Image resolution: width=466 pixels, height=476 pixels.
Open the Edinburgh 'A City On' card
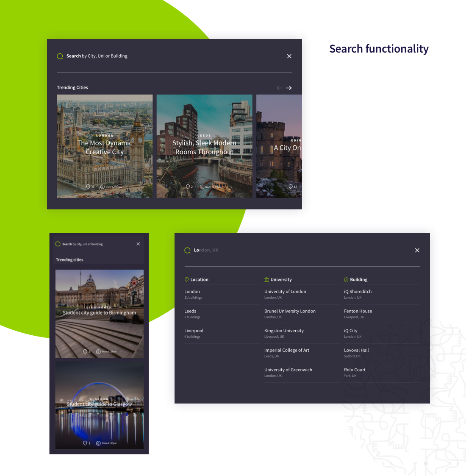[x=279, y=146]
